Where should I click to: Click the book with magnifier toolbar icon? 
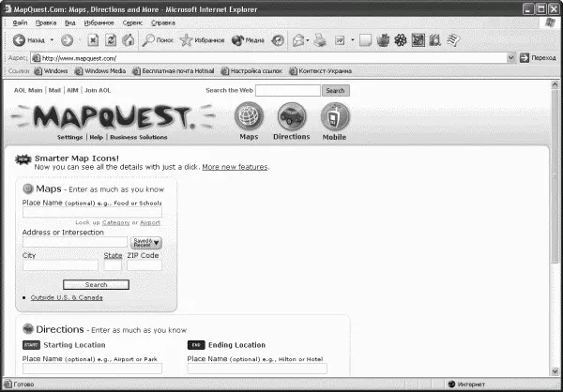435,40
